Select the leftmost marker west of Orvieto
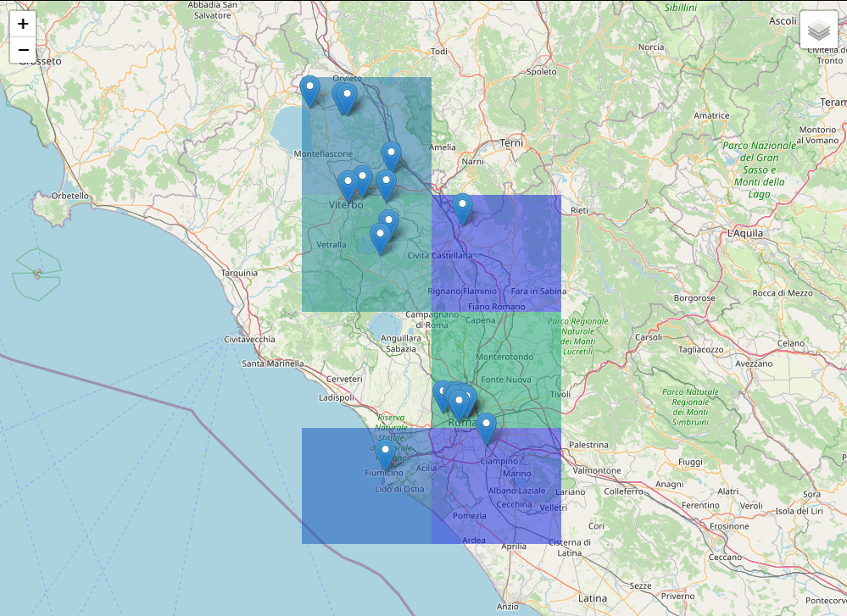 [309, 91]
